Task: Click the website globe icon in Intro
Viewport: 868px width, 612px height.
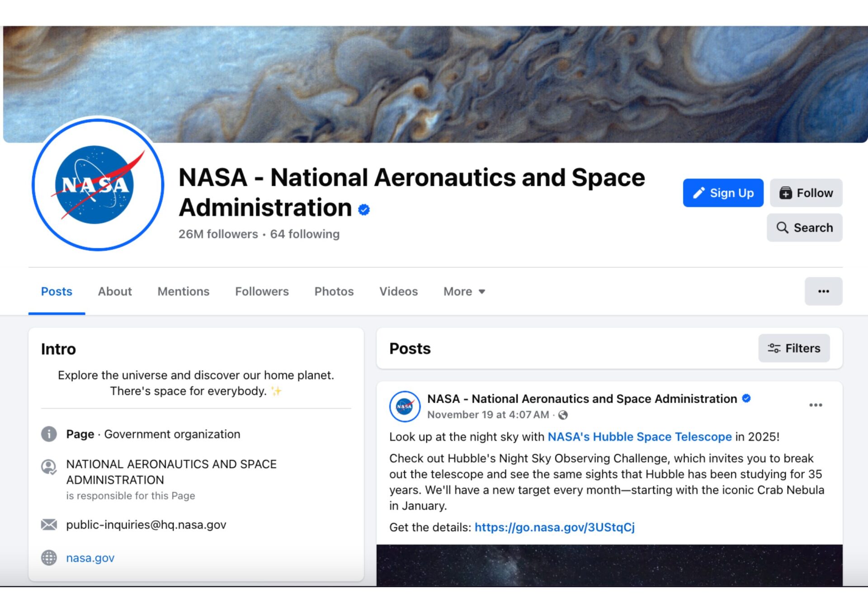Action: (49, 558)
